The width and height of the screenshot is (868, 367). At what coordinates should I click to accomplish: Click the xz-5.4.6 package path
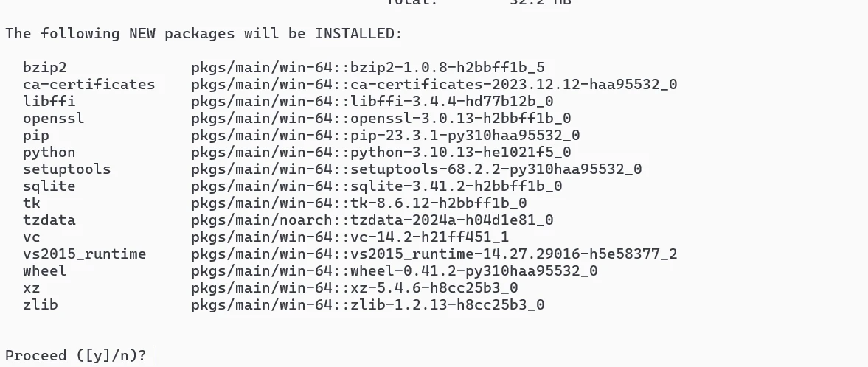click(354, 288)
